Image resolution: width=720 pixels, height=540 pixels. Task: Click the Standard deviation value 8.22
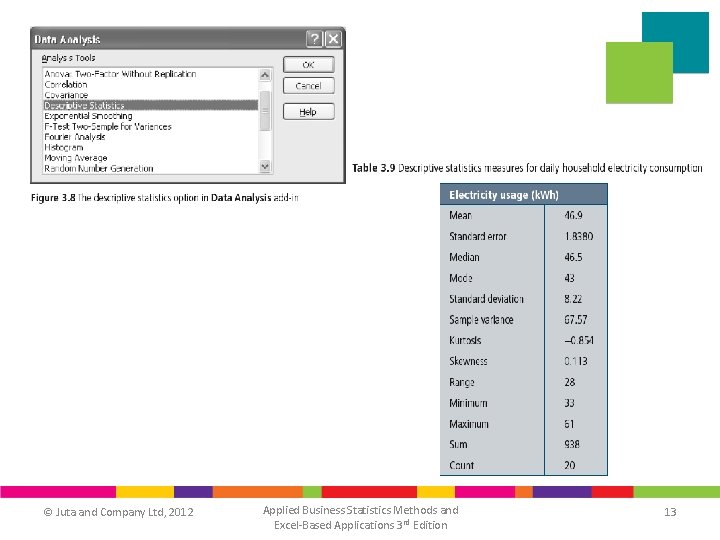tap(573, 299)
